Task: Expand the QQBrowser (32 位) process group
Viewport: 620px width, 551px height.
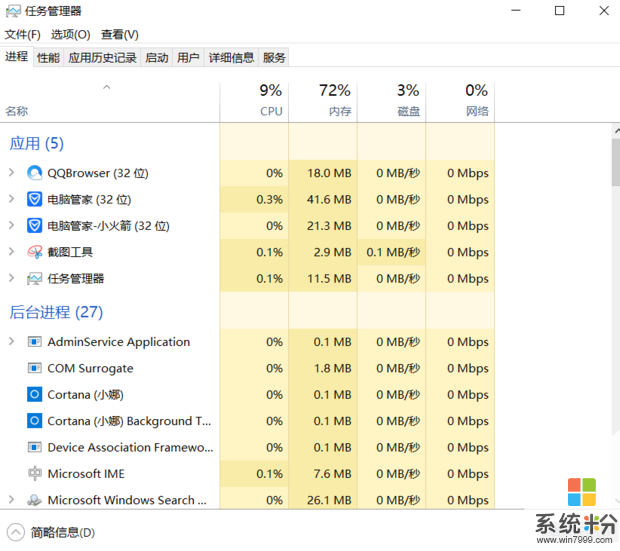Action: click(11, 173)
